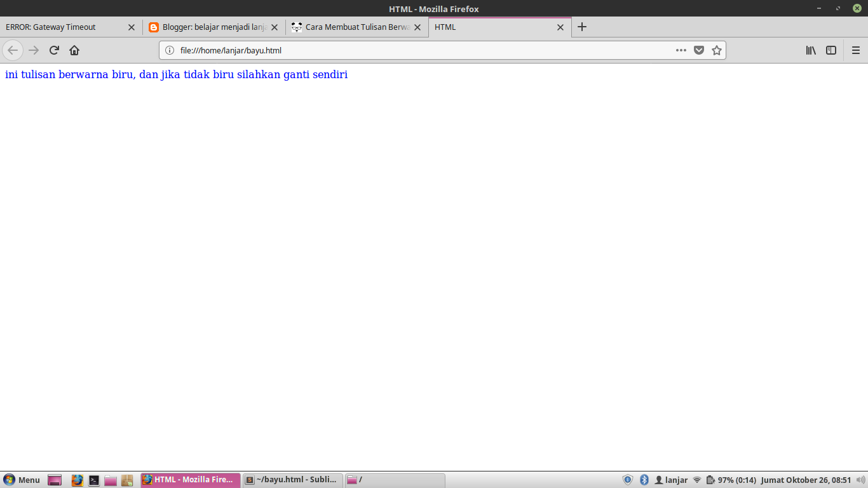Launch Firefox from taskbar launcher

click(x=78, y=480)
